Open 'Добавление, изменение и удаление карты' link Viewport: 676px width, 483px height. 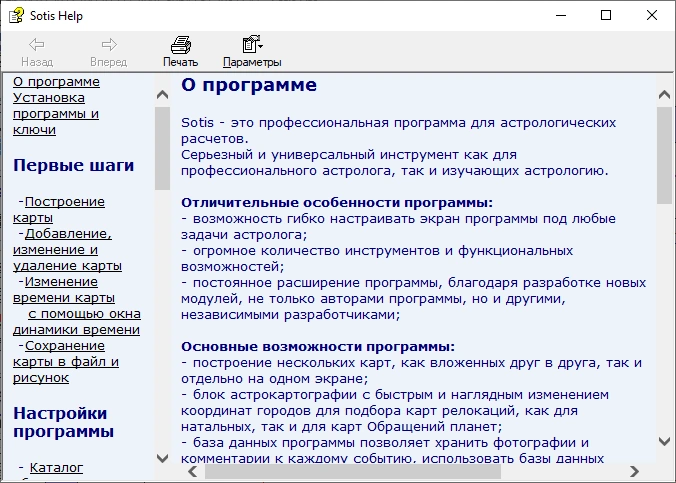pos(67,249)
